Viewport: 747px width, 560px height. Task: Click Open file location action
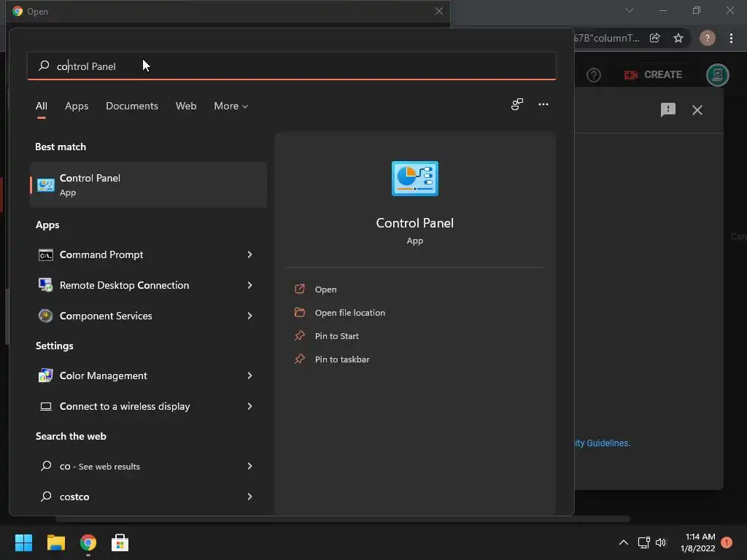[x=350, y=312]
